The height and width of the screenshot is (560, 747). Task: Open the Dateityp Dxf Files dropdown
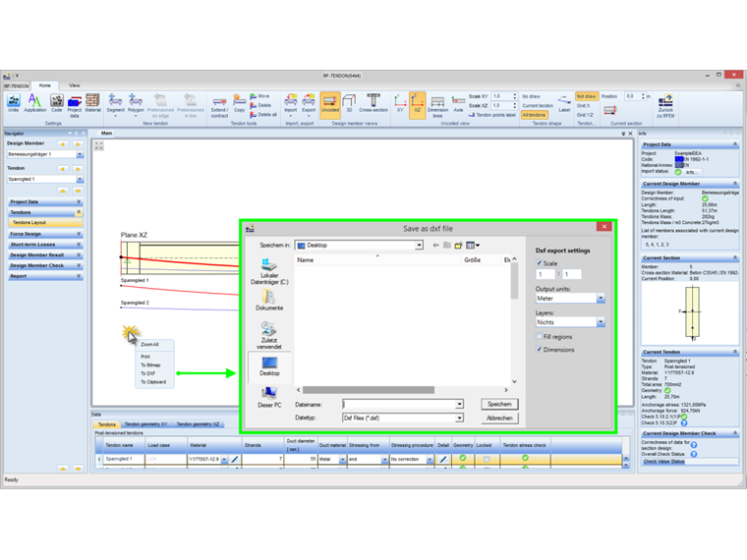pyautogui.click(x=459, y=418)
